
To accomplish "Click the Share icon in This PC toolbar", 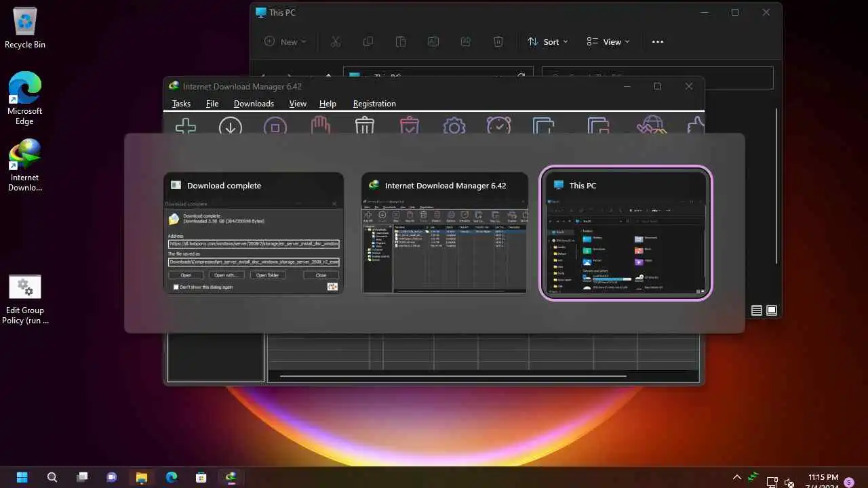I will 466,41.
